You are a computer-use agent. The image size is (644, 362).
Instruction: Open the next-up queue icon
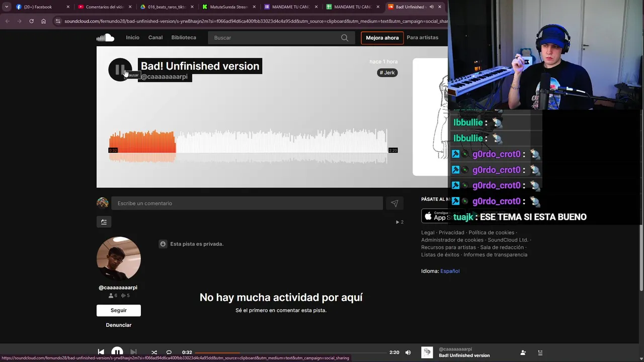[x=540, y=352]
